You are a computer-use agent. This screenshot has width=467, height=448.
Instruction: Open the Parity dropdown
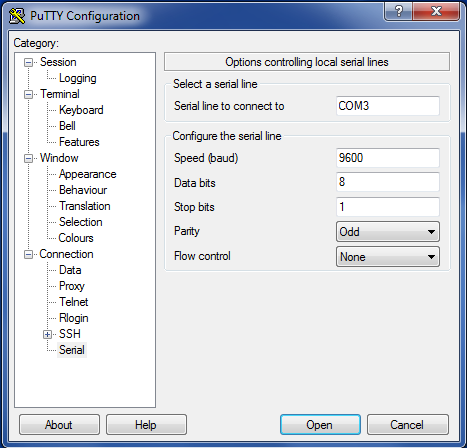[388, 232]
